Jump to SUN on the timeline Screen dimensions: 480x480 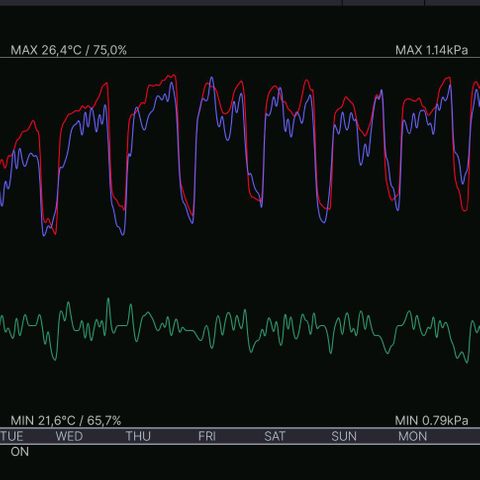[x=344, y=436]
